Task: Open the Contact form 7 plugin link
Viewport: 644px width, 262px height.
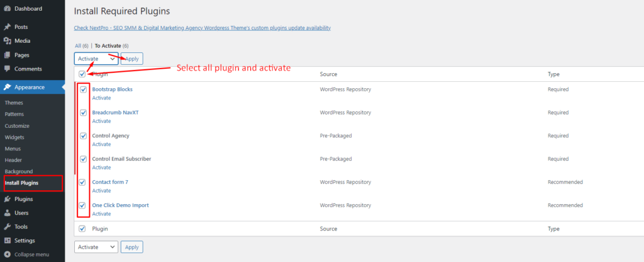Action: tap(110, 182)
